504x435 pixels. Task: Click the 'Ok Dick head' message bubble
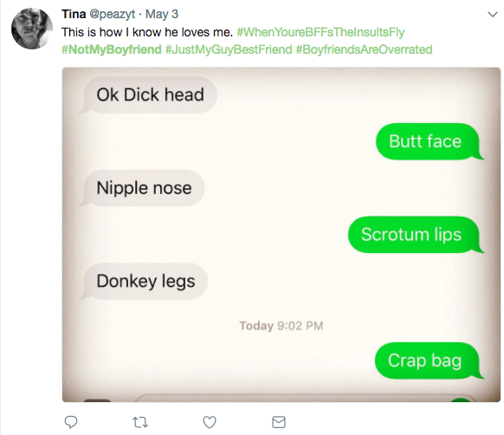tap(148, 95)
